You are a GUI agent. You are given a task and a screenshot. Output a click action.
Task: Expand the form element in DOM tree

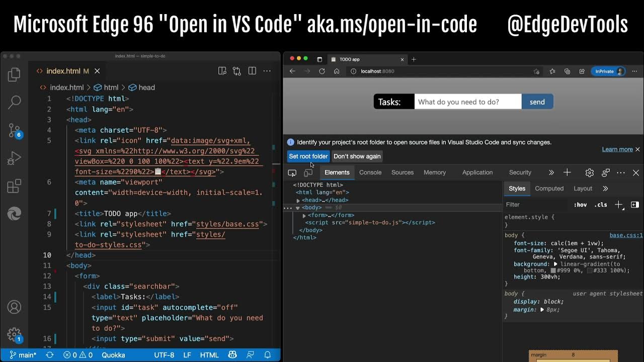(304, 215)
